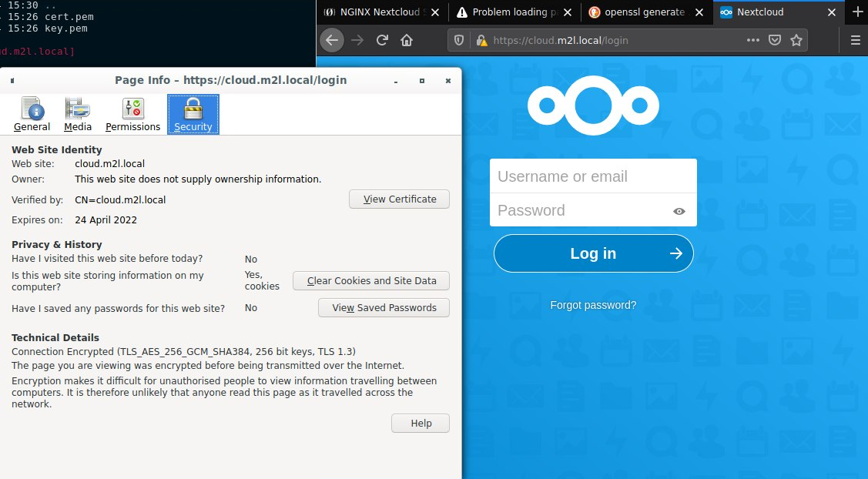Click 'CN=cloud.m2l.local' verified by value

120,200
